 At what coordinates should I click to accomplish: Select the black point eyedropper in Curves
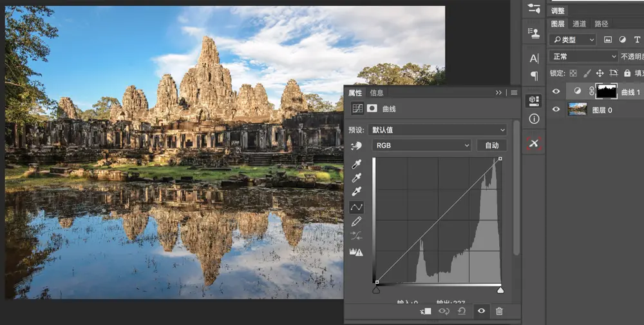click(x=356, y=164)
